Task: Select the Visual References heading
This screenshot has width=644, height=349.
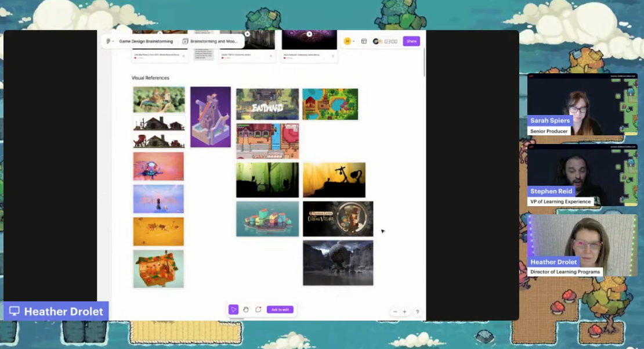Action: pos(150,78)
